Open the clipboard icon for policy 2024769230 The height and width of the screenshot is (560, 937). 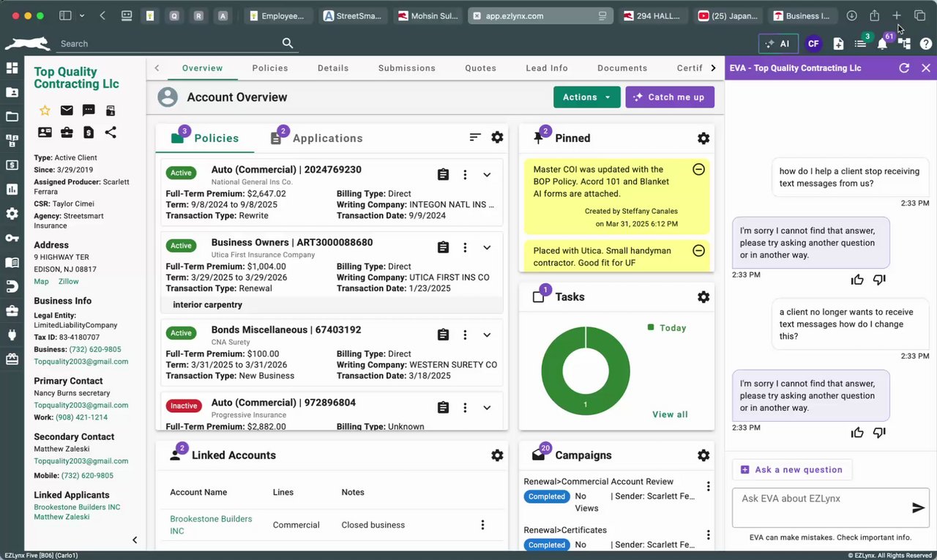443,175
